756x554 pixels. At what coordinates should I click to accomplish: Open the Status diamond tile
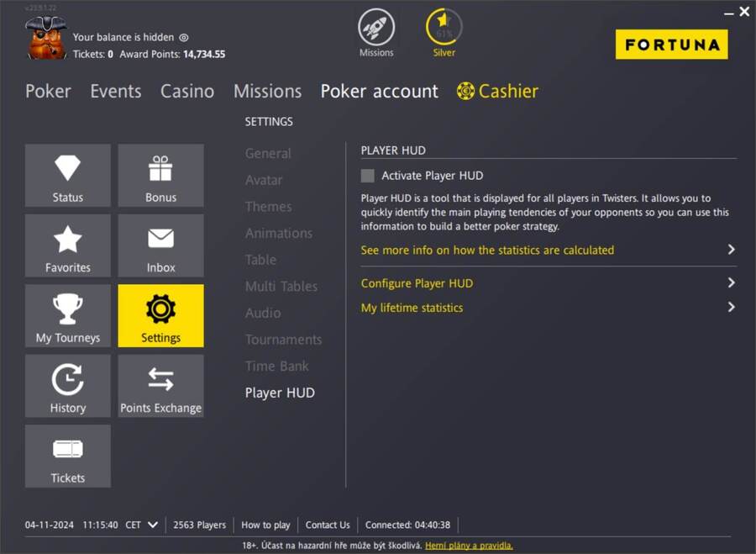pos(68,175)
